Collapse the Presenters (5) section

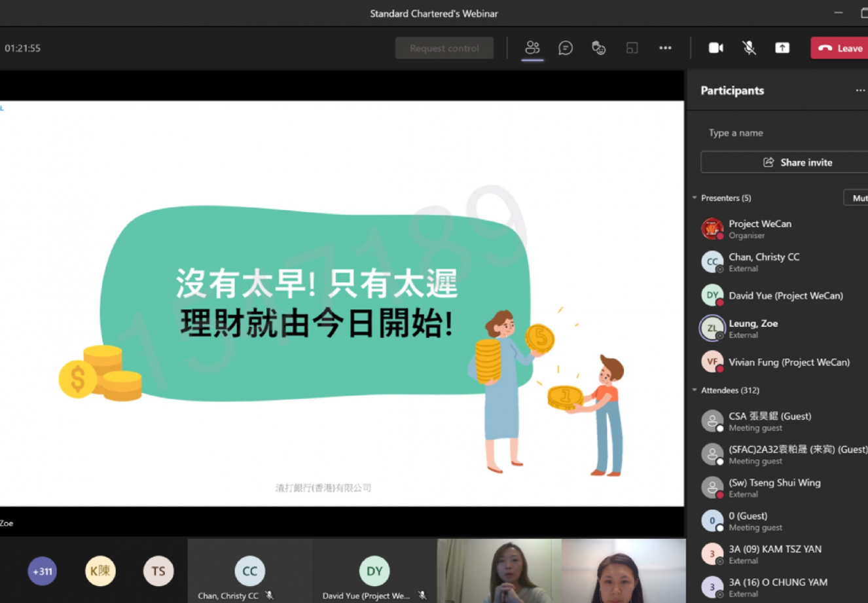(x=695, y=198)
